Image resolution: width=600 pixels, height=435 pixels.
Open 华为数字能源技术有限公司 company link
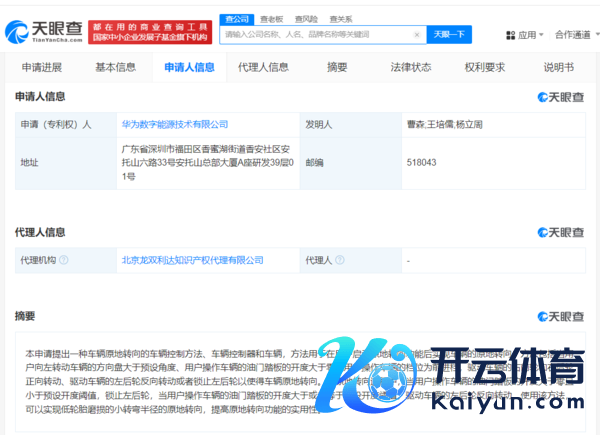[x=174, y=125]
